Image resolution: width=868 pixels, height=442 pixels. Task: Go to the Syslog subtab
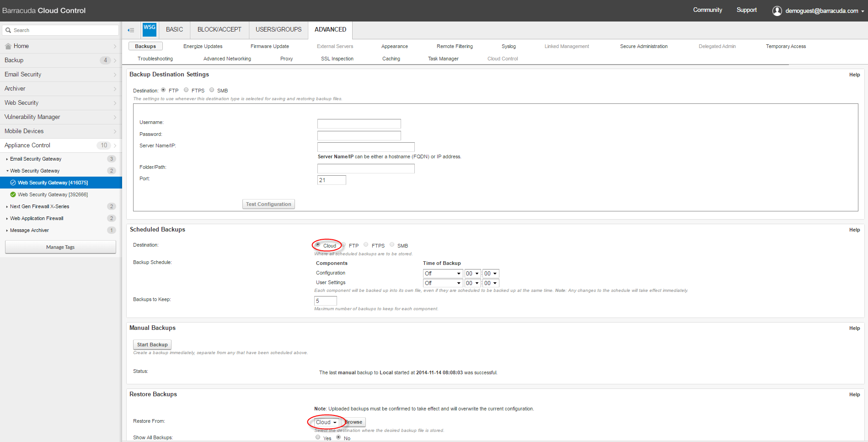pyautogui.click(x=509, y=46)
